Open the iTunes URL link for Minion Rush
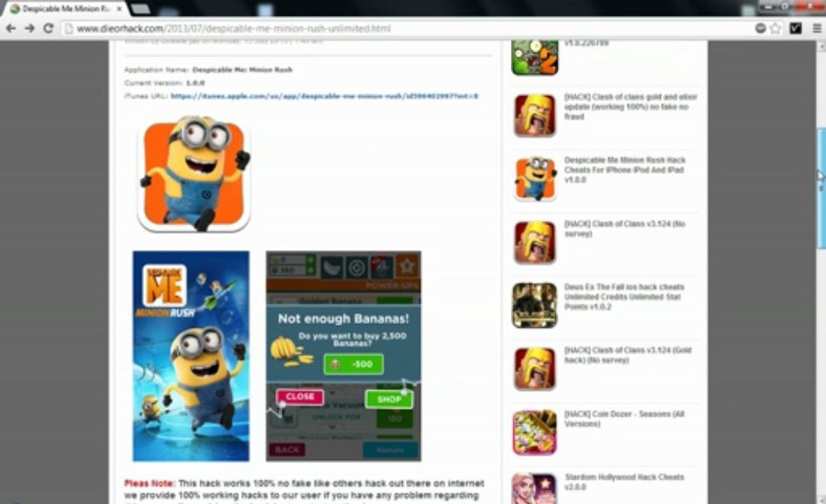Viewport: 826px width, 504px height. click(x=325, y=97)
